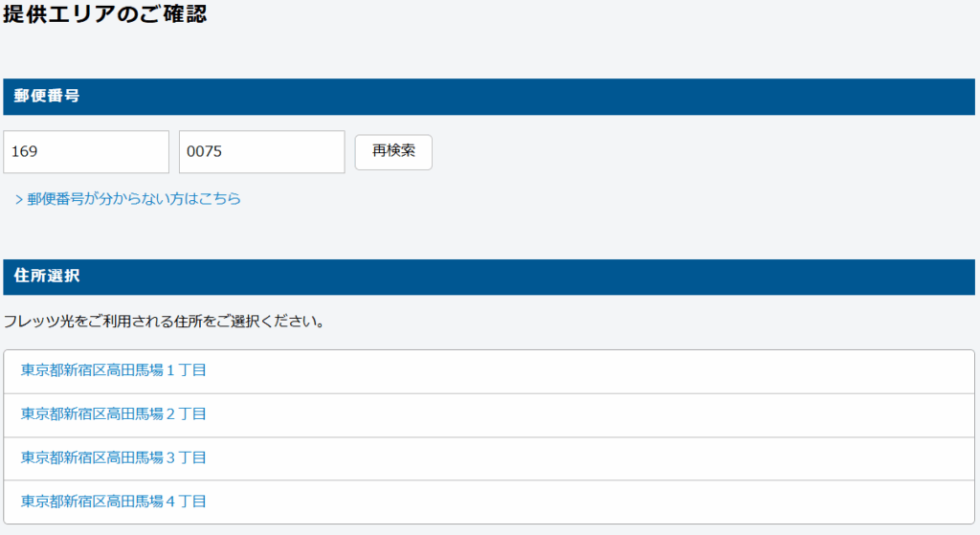Screen dimensions: 980x535
Task: Click the フレッツ光をご利用される住所 instruction text
Action: [x=165, y=322]
